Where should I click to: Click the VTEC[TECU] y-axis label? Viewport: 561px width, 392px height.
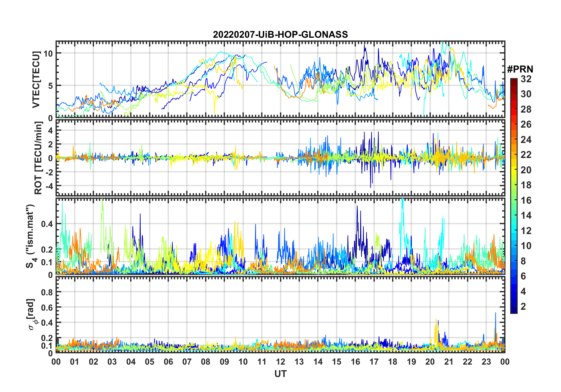pos(36,80)
